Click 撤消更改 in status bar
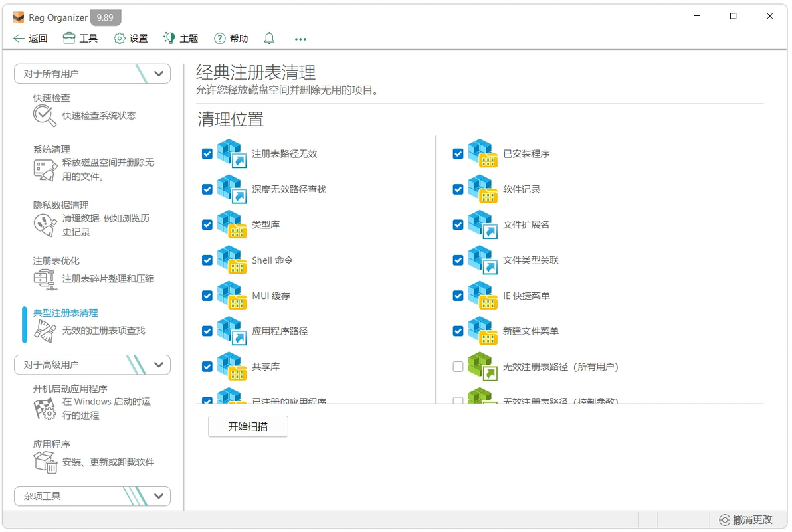The height and width of the screenshot is (532, 792). (x=746, y=520)
